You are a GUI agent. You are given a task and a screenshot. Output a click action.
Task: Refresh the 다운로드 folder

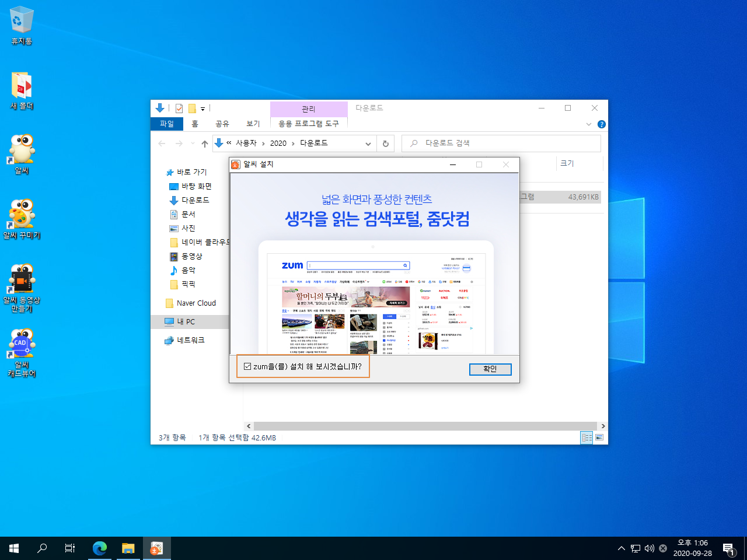pos(386,143)
